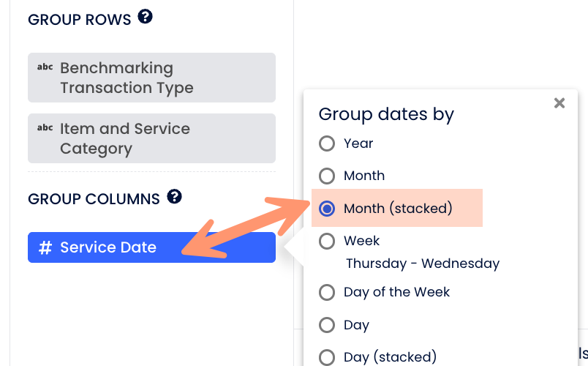Click the GROUP ROWS section label
The height and width of the screenshot is (366, 588).
80,20
